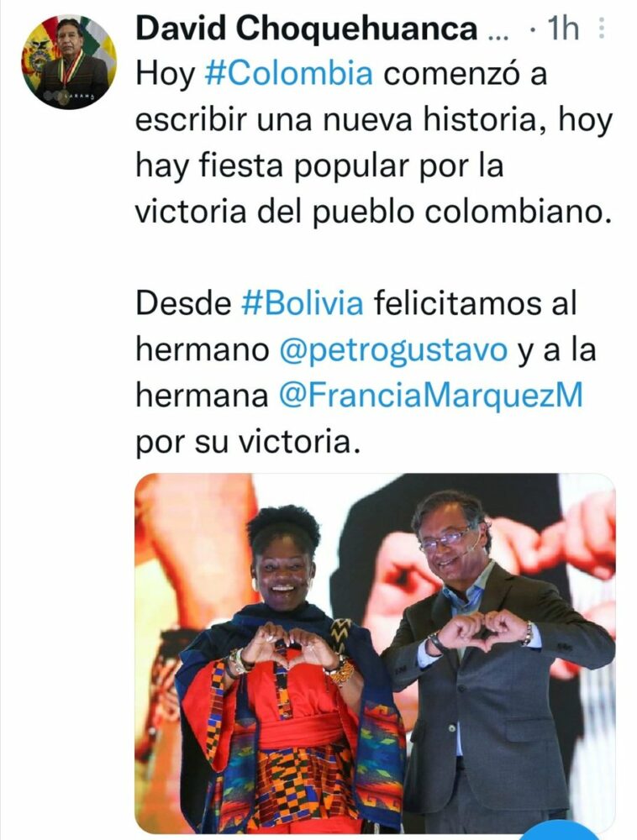Image resolution: width=637 pixels, height=840 pixels.
Task: Click the text "por su victoria."
Action: [247, 443]
